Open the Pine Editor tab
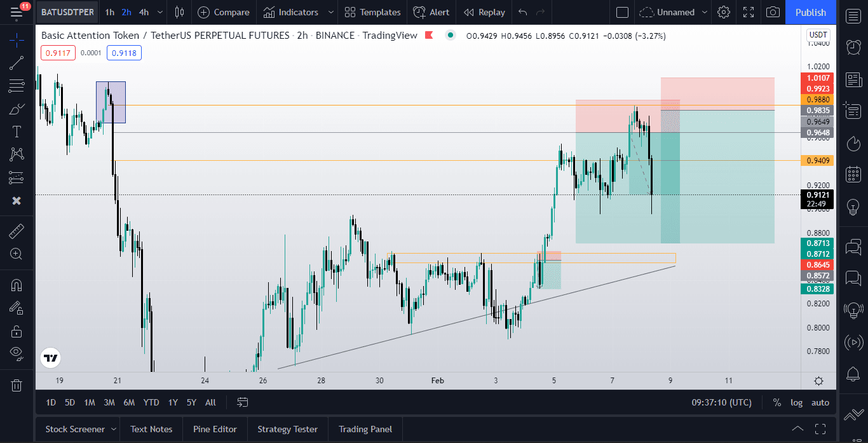 [x=215, y=429]
